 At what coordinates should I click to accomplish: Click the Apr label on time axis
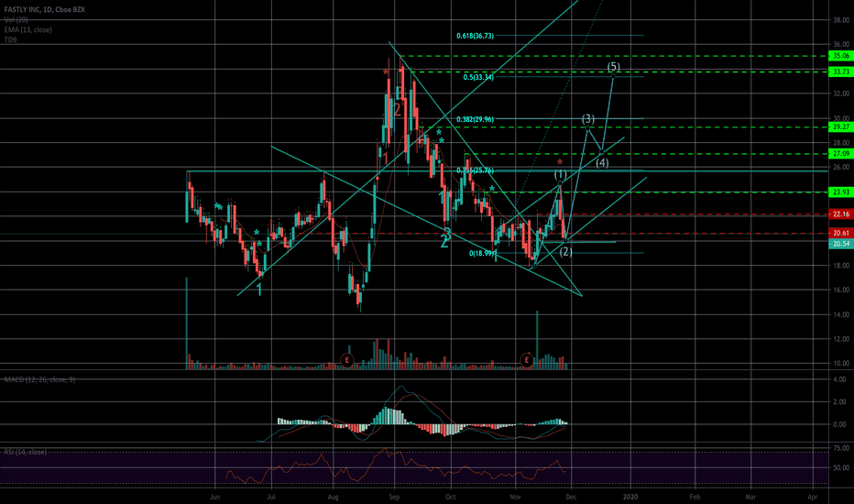(x=813, y=497)
